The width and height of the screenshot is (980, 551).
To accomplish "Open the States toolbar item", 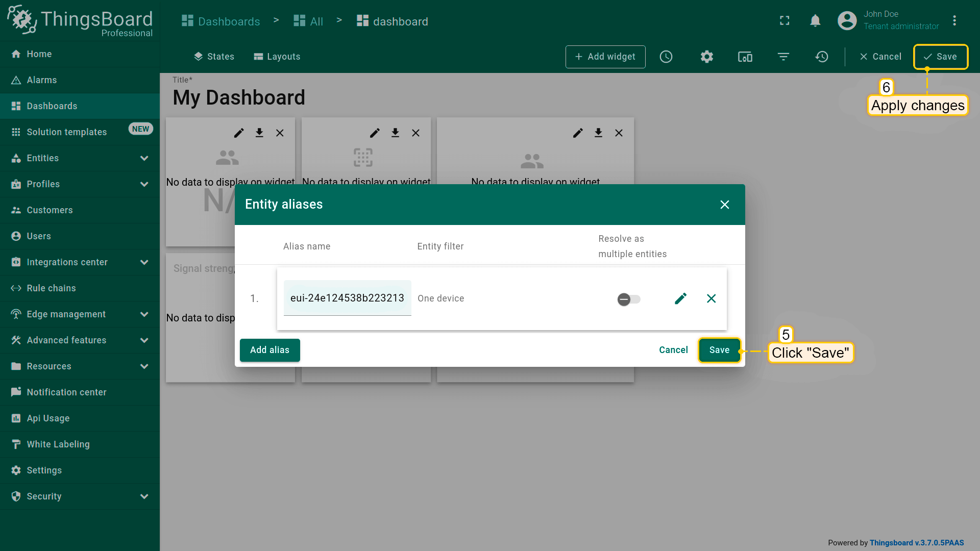I will 214,57.
